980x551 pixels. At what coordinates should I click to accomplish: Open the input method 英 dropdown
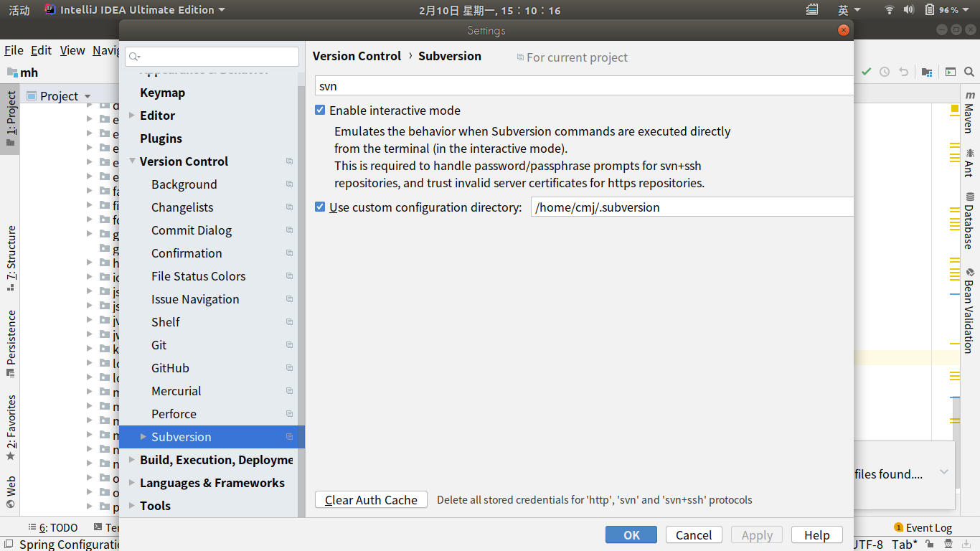(x=849, y=10)
